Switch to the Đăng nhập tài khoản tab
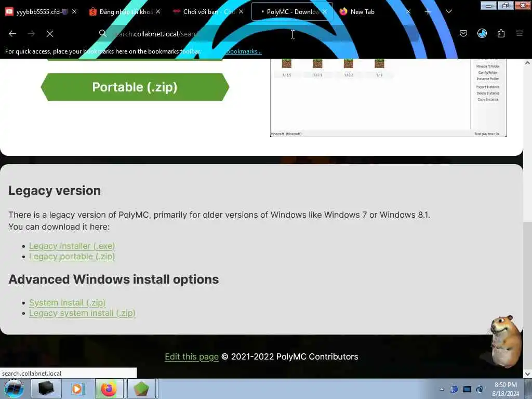532x399 pixels. [125, 11]
